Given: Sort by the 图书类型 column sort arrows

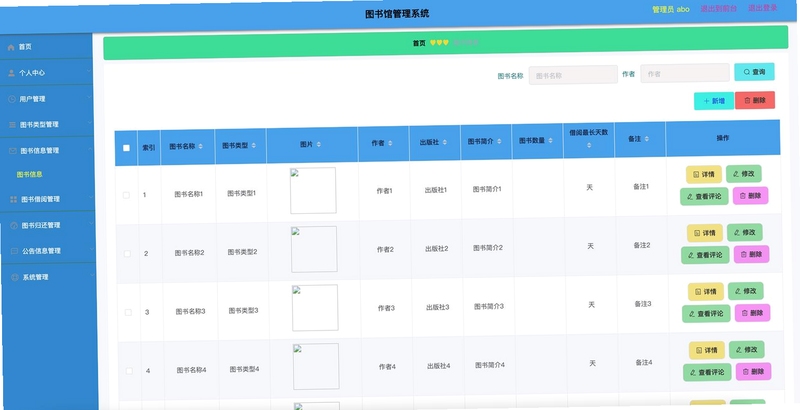Looking at the screenshot, I should (254, 145).
